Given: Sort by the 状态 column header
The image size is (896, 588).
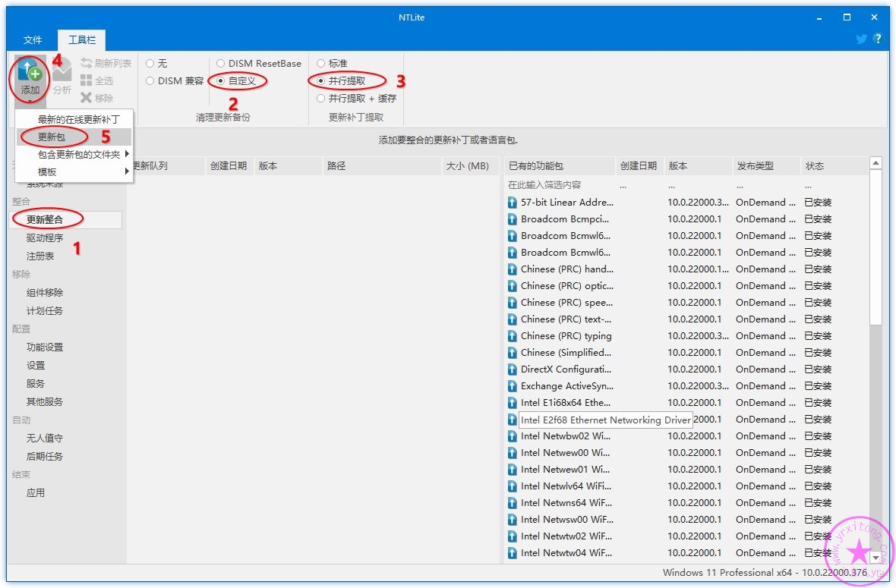Looking at the screenshot, I should tap(834, 166).
